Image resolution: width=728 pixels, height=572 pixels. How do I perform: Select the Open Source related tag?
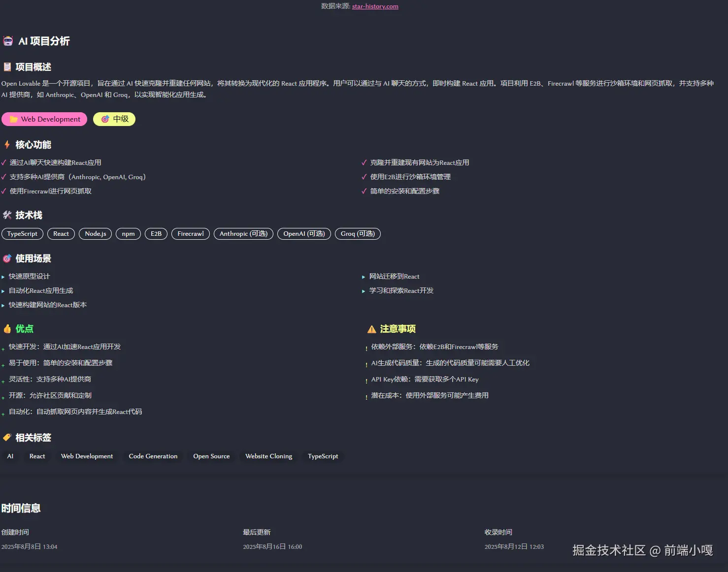[x=211, y=456]
